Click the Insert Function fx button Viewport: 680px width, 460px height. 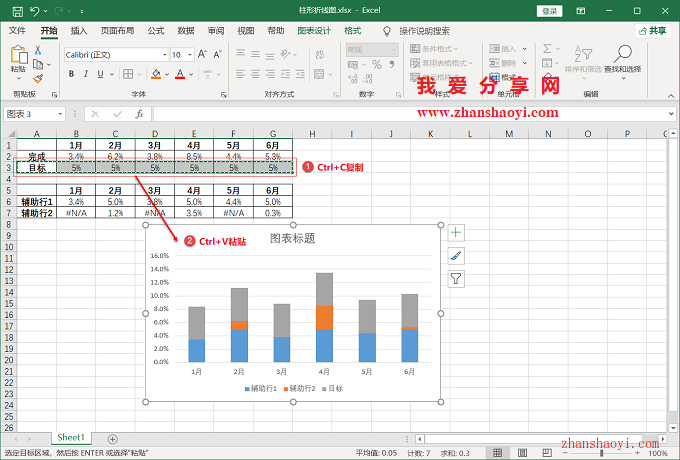pyautogui.click(x=139, y=114)
